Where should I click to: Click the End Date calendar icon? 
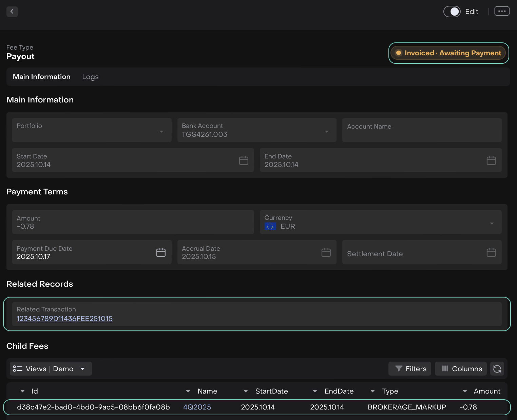(x=491, y=160)
